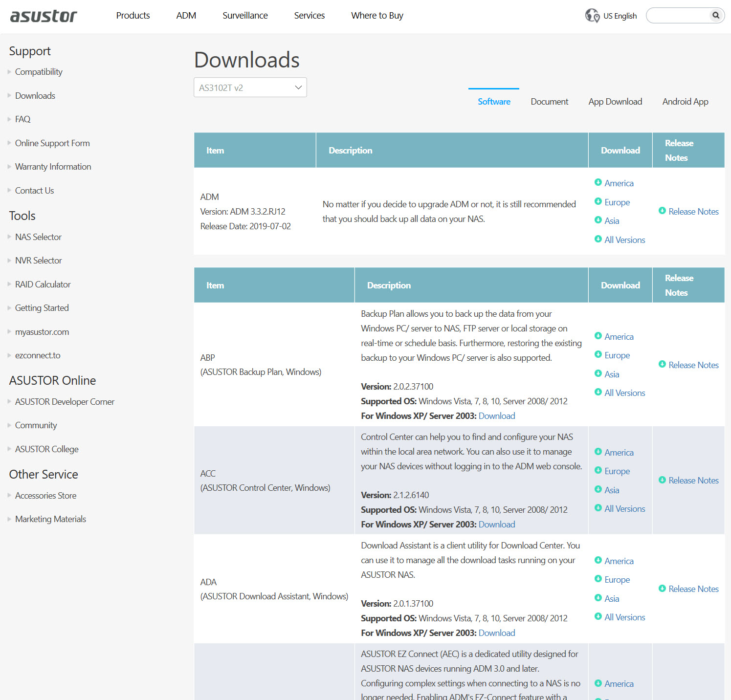Open the Community link

pyautogui.click(x=36, y=425)
